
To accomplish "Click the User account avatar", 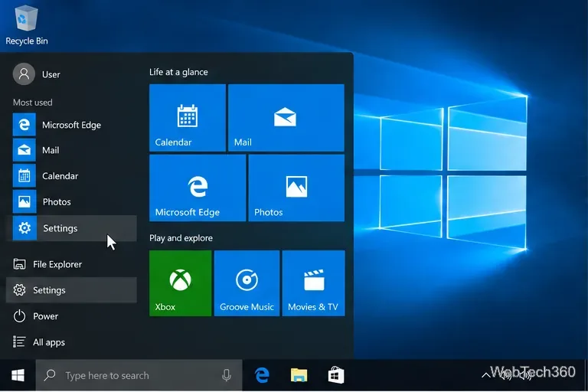I will click(x=24, y=74).
